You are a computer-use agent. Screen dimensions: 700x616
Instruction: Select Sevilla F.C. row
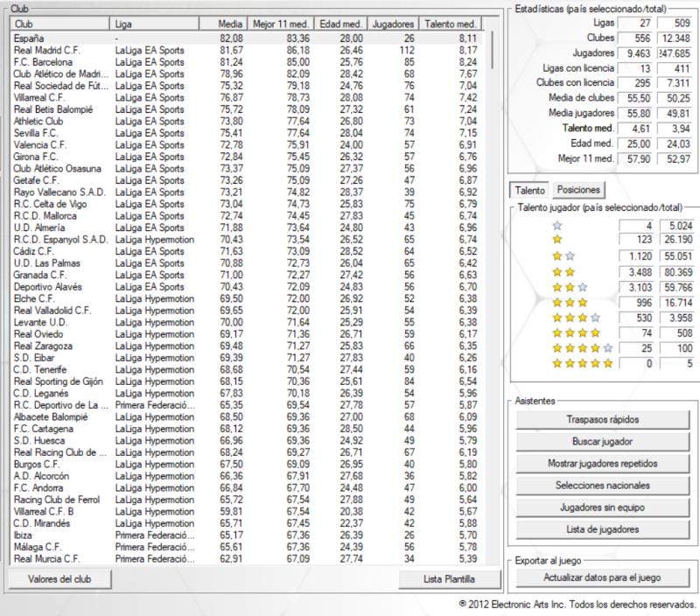[x=248, y=133]
